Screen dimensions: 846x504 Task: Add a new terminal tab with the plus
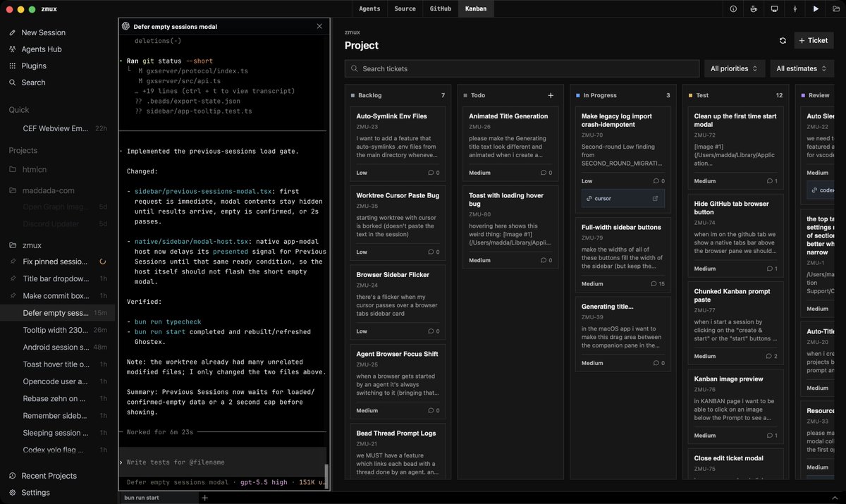coord(205,498)
